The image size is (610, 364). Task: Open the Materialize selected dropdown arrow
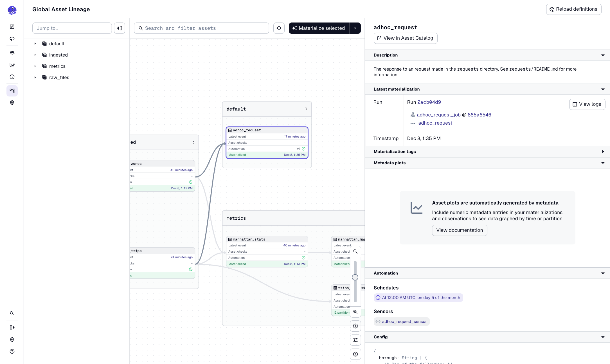355,28
